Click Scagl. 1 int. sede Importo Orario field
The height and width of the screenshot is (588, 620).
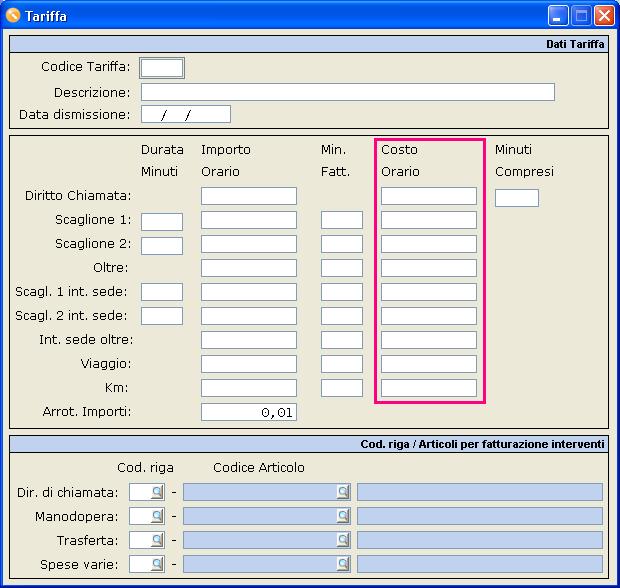coord(249,292)
